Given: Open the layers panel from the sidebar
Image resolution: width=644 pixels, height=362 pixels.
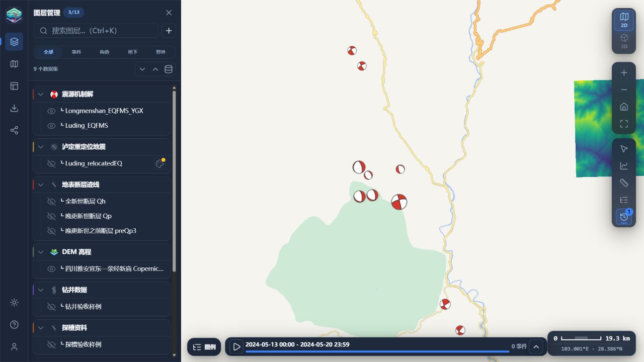Looking at the screenshot, I should [14, 42].
